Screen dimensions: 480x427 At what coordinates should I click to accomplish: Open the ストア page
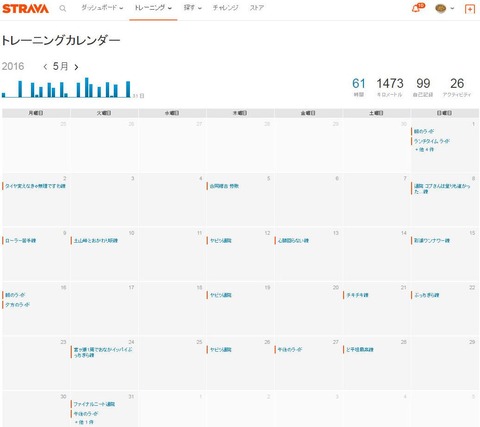(x=257, y=8)
